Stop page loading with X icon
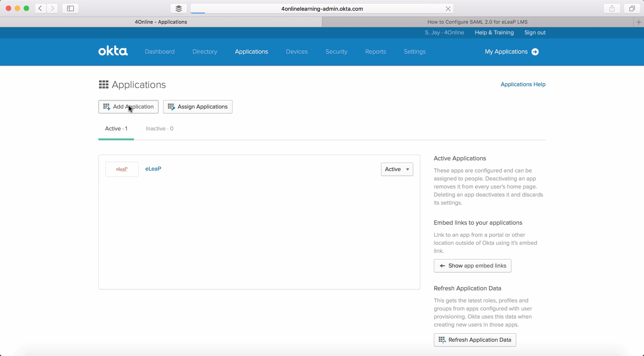The height and width of the screenshot is (356, 644). pos(448,9)
